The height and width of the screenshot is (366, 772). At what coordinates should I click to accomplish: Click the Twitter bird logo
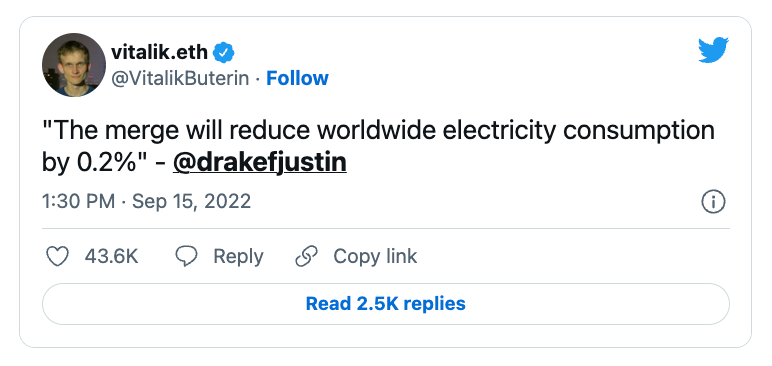tap(713, 50)
